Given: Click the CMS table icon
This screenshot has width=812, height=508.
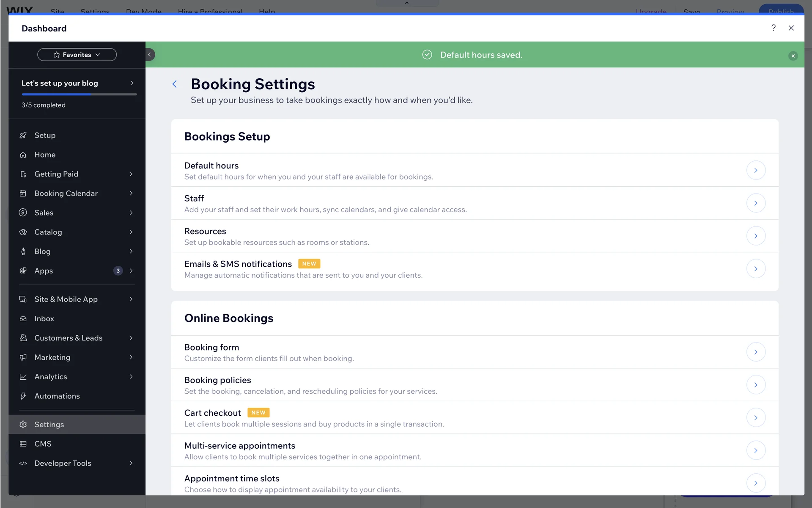Looking at the screenshot, I should 23,444.
